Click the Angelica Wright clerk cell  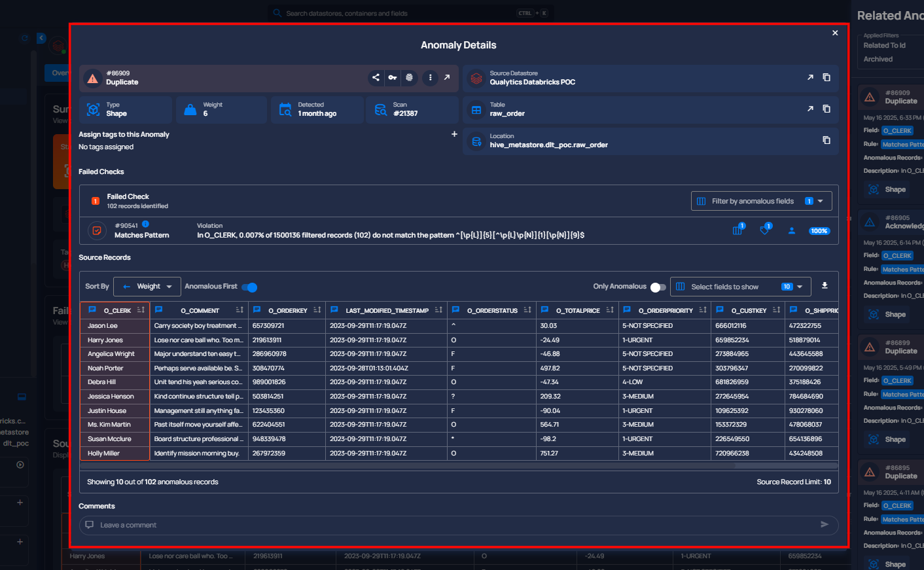pyautogui.click(x=115, y=354)
